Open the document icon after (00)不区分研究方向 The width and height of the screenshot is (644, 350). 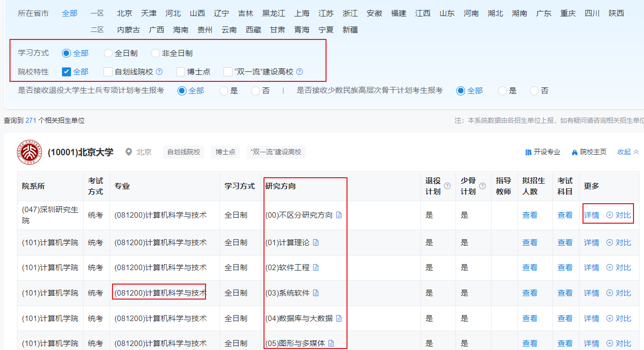[x=339, y=215]
